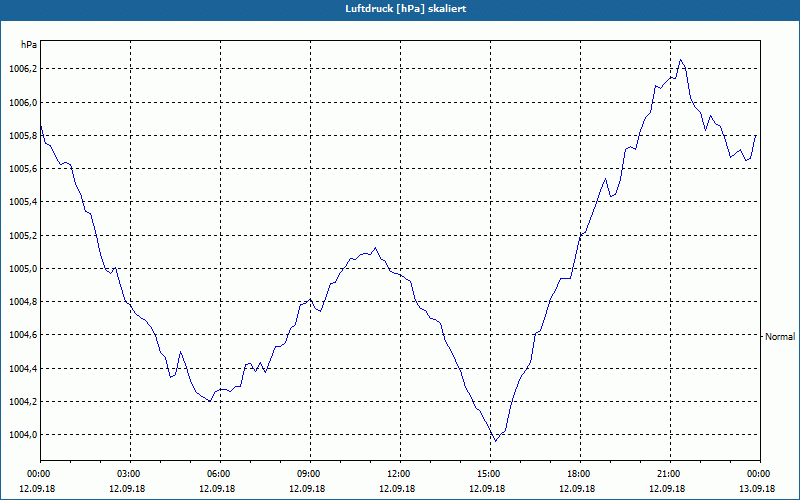The width and height of the screenshot is (800, 500).
Task: Click the 1004,2 y-axis value
Action: click(x=23, y=402)
